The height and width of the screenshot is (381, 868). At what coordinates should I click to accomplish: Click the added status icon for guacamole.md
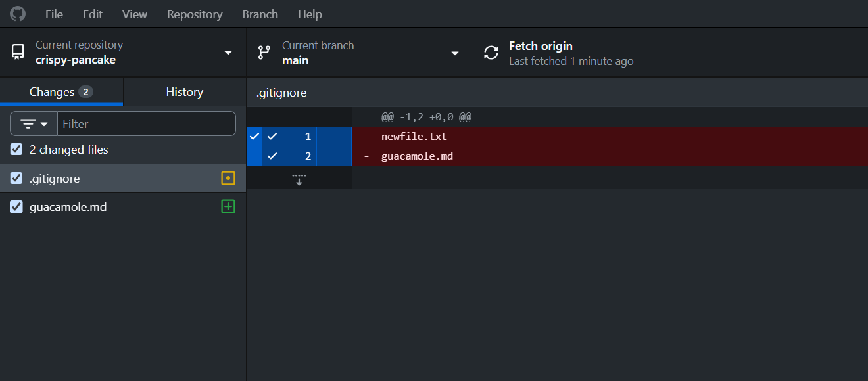tap(228, 207)
